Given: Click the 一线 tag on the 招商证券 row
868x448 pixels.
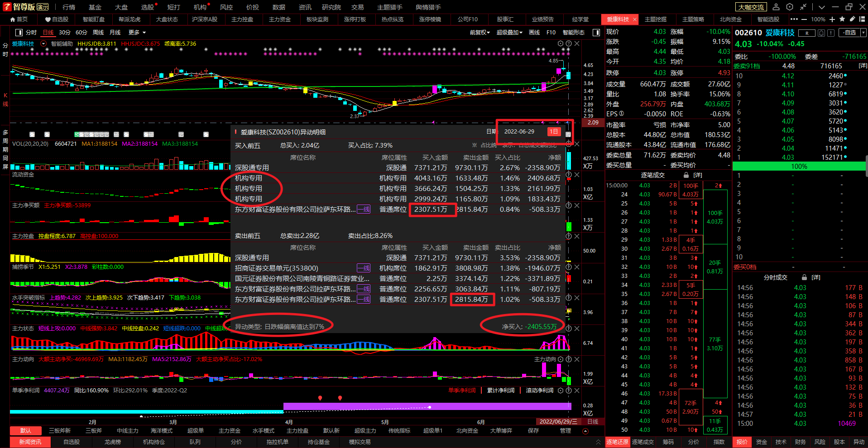Looking at the screenshot, I should pyautogui.click(x=364, y=268).
